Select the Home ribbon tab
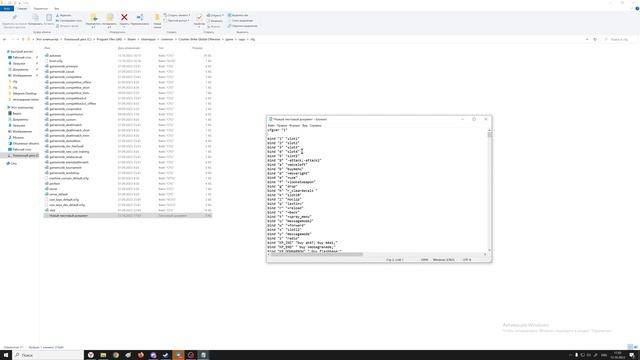Image resolution: width=640 pixels, height=360 pixels. 22,8
